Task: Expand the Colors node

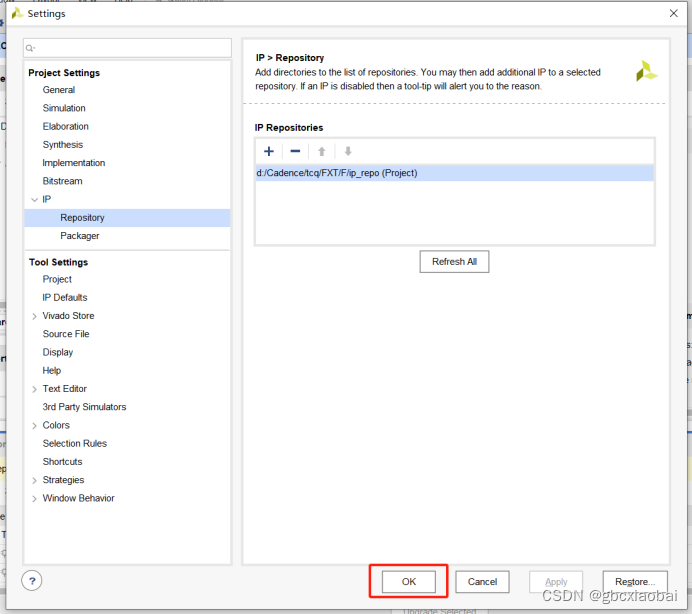Action: 34,426
